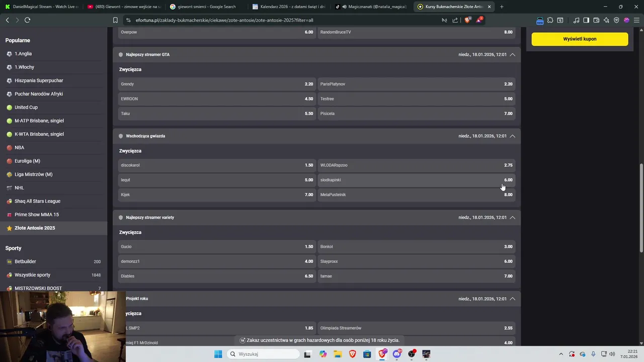Pick slodkapinki at 6.00
Viewport: 644px width, 362px height.
coord(417,180)
